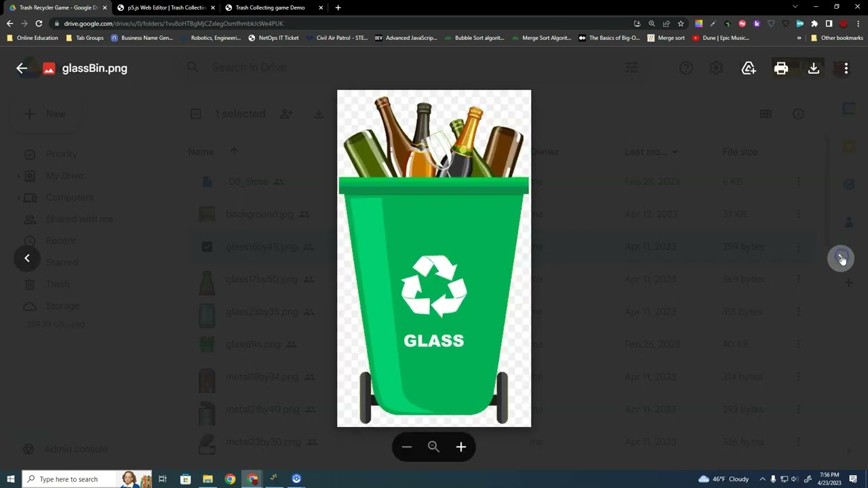
Task: Zoom in the image preview
Action: pos(461,447)
